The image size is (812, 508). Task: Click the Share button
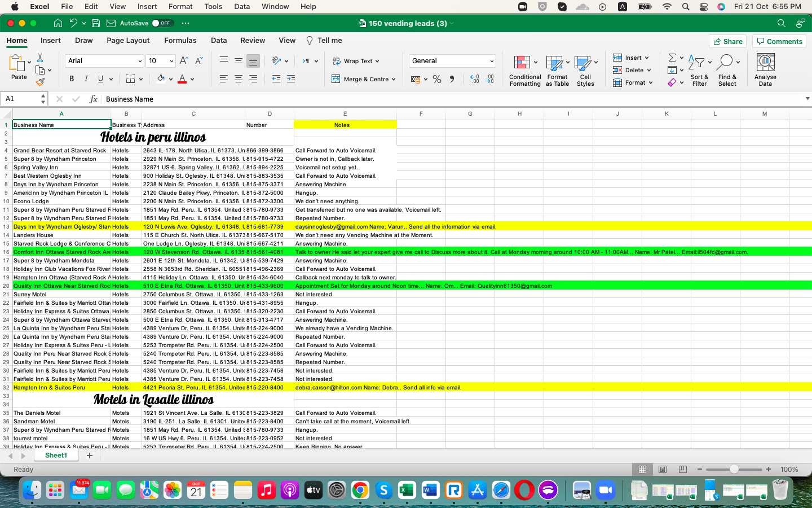coord(727,41)
